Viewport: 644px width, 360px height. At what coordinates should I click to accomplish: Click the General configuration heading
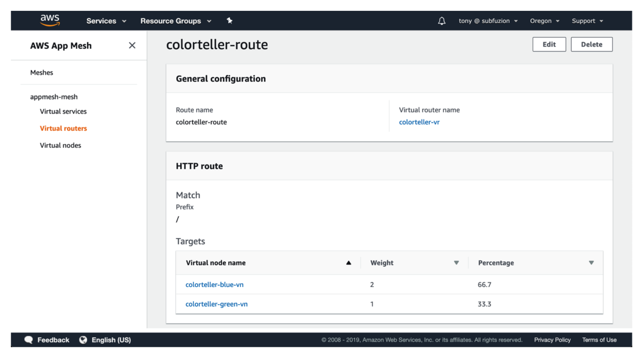tap(221, 79)
